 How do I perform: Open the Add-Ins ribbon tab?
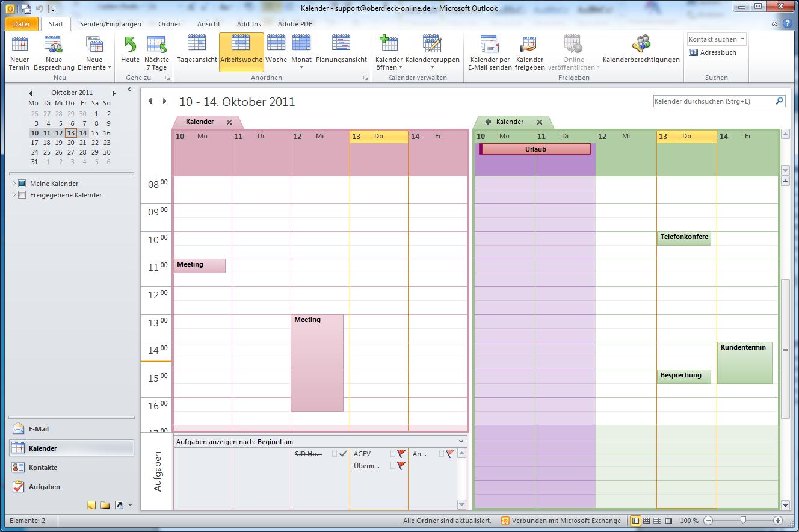point(249,24)
